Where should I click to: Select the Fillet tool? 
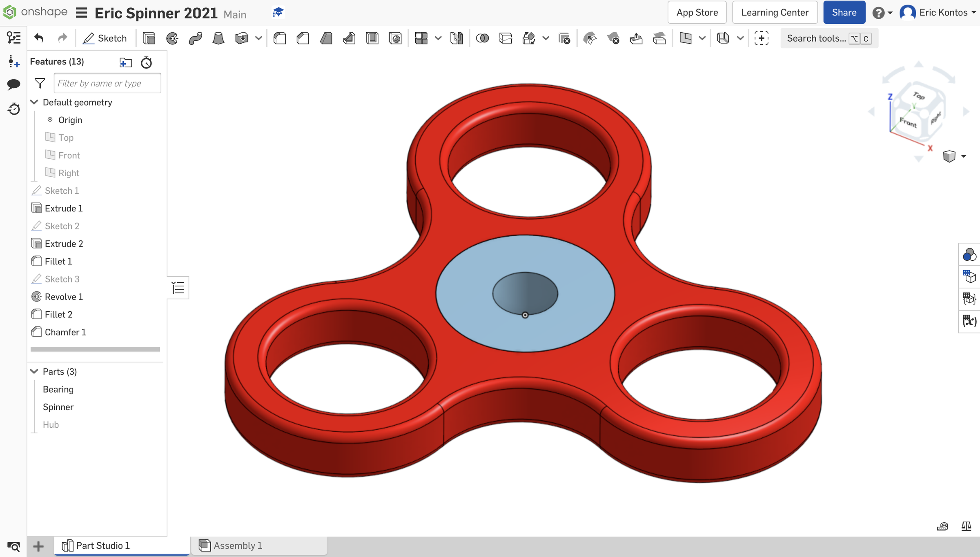pos(280,38)
